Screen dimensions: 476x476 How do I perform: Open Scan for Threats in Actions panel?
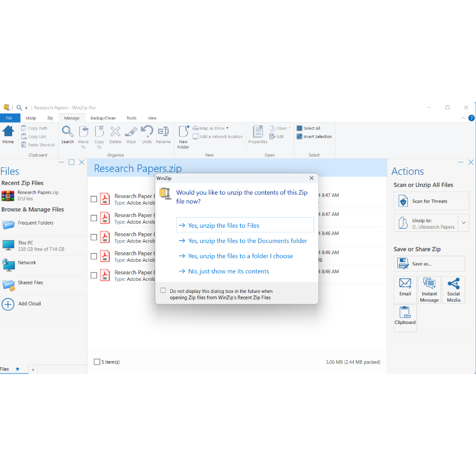click(431, 201)
